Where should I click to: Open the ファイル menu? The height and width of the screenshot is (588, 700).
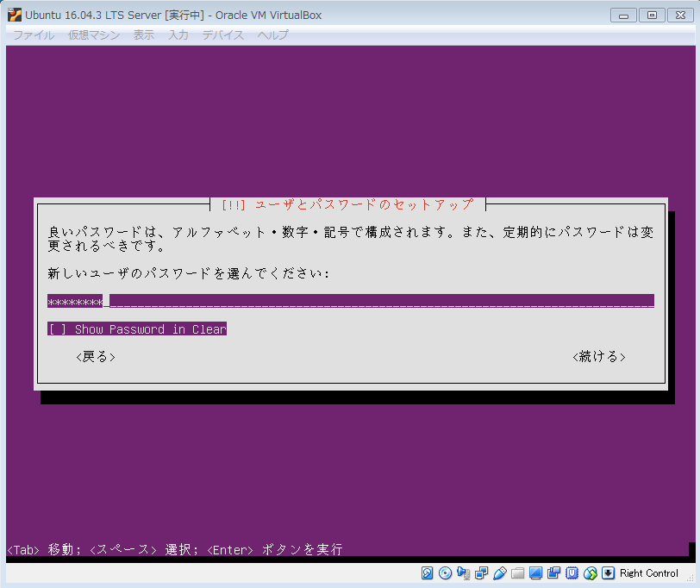[34, 35]
